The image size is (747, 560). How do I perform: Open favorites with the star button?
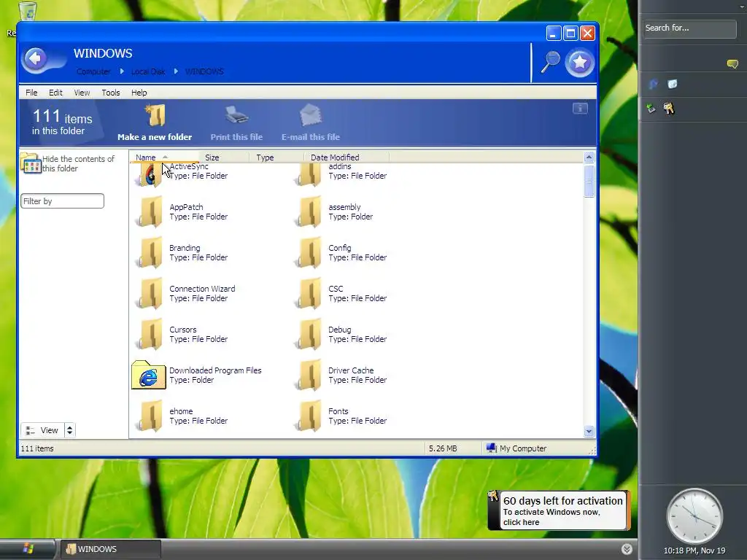coord(580,63)
